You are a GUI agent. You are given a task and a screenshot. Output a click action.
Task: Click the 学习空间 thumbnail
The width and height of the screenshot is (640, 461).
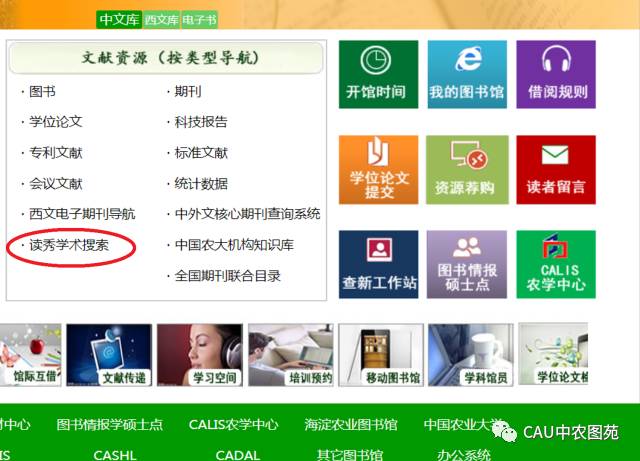pyautogui.click(x=200, y=355)
